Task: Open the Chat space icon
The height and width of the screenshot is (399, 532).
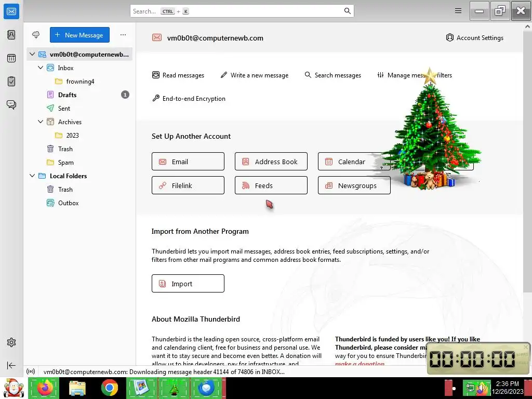Action: [11, 104]
